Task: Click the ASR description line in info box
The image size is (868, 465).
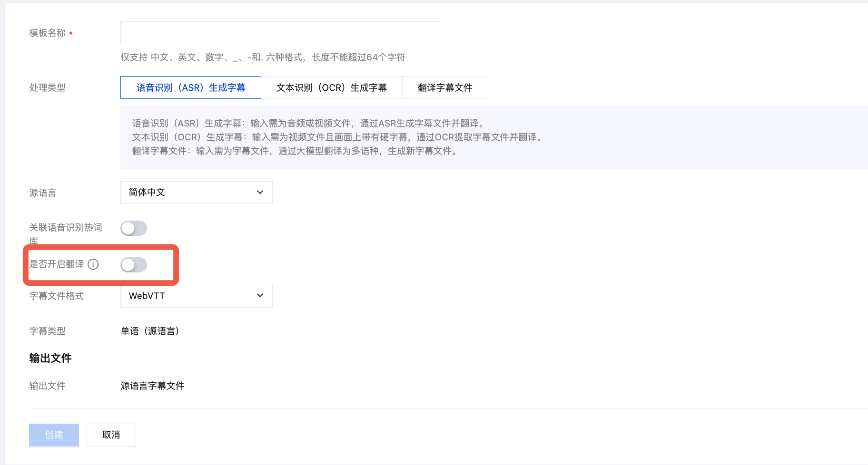Action: tap(310, 123)
